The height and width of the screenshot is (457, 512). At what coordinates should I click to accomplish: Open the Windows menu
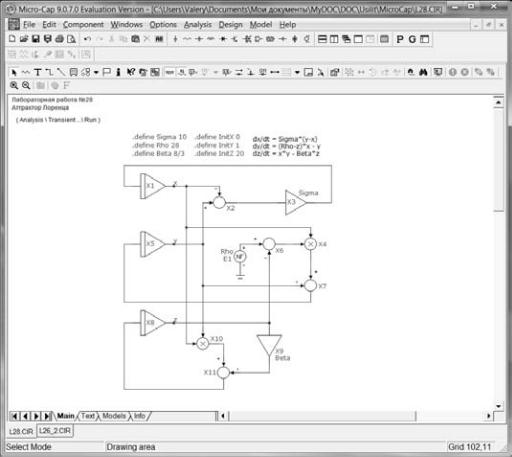tap(126, 25)
